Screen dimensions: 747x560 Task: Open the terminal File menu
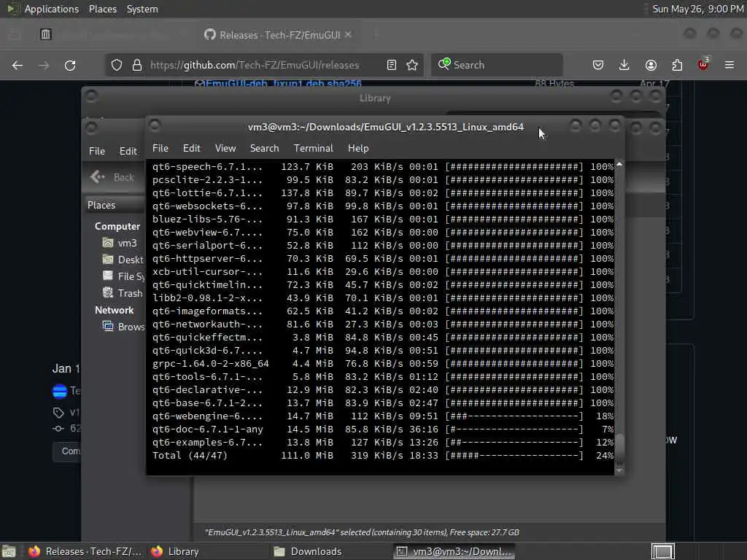[160, 148]
